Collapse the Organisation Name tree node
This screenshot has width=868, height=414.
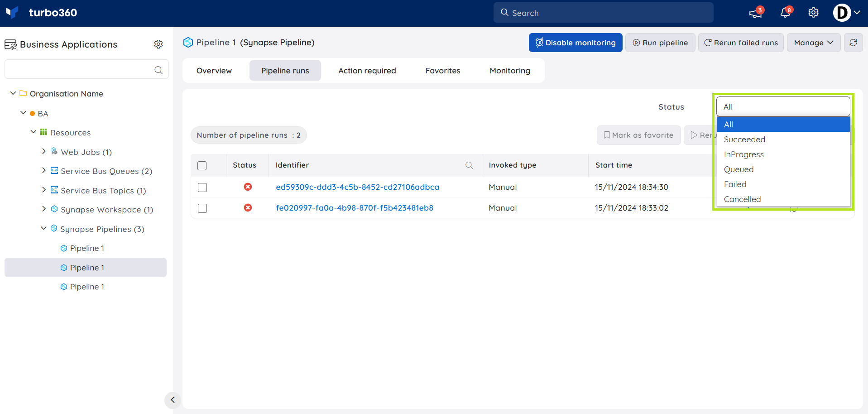tap(13, 93)
